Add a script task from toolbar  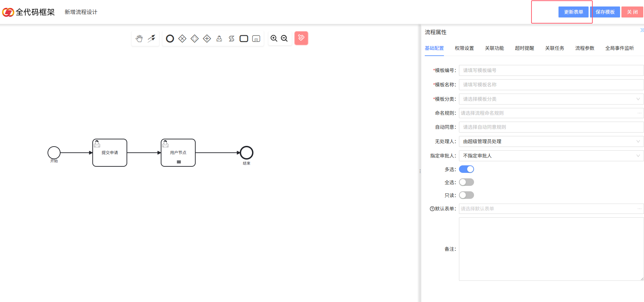pos(232,39)
